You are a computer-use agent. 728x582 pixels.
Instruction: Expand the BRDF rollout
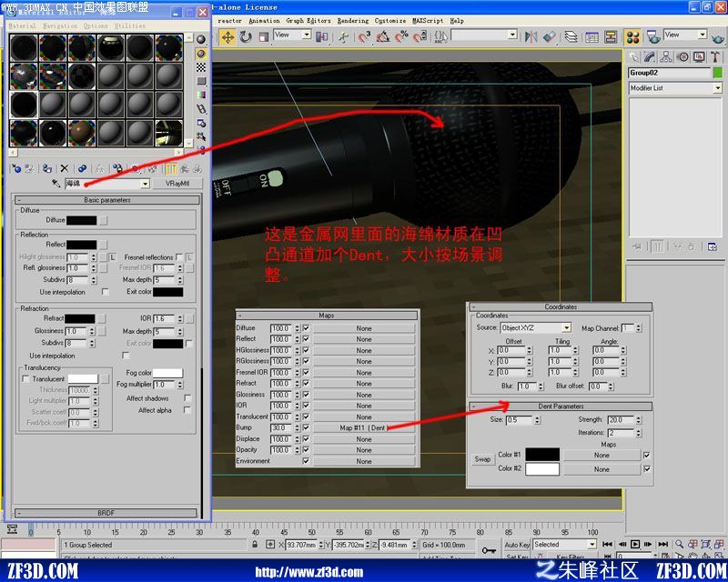point(106,513)
